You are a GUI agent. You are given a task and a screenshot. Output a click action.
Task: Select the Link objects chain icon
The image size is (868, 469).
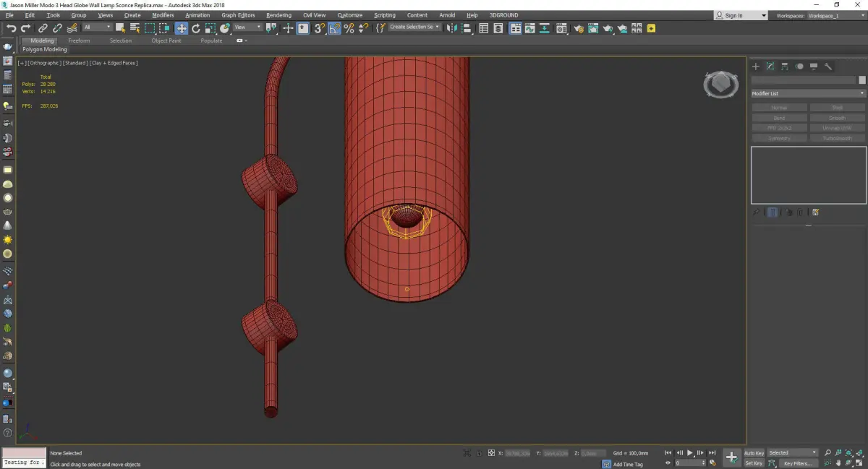(43, 28)
